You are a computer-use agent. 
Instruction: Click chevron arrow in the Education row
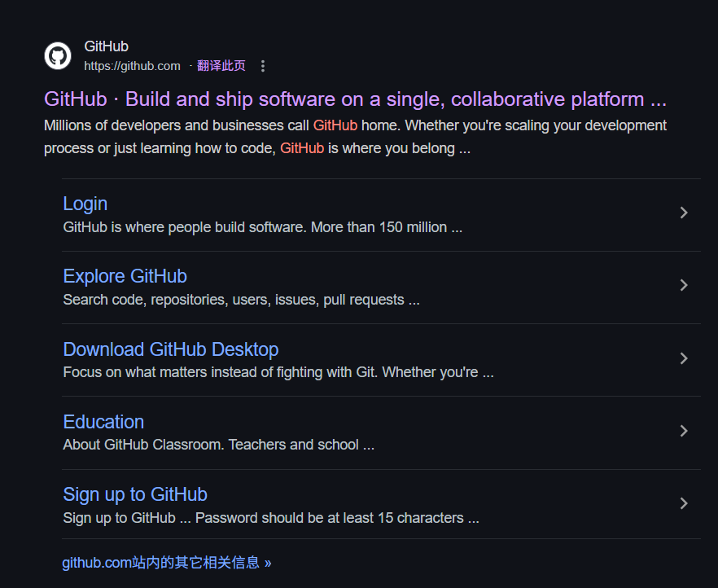click(x=684, y=431)
